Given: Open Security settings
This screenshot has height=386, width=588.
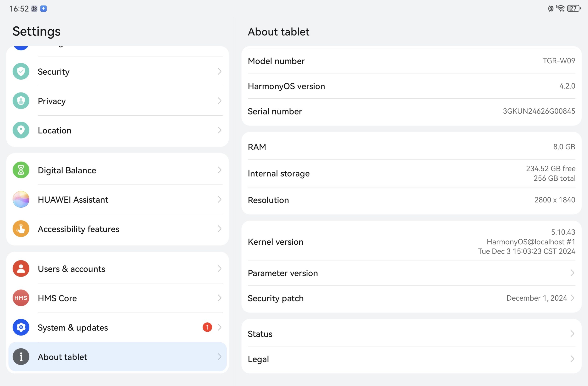Looking at the screenshot, I should (118, 72).
